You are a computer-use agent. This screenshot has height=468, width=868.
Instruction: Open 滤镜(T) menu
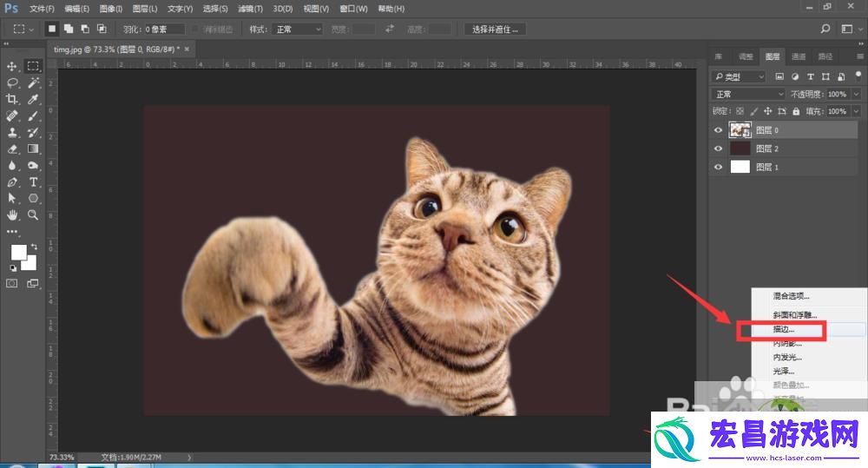tap(251, 9)
